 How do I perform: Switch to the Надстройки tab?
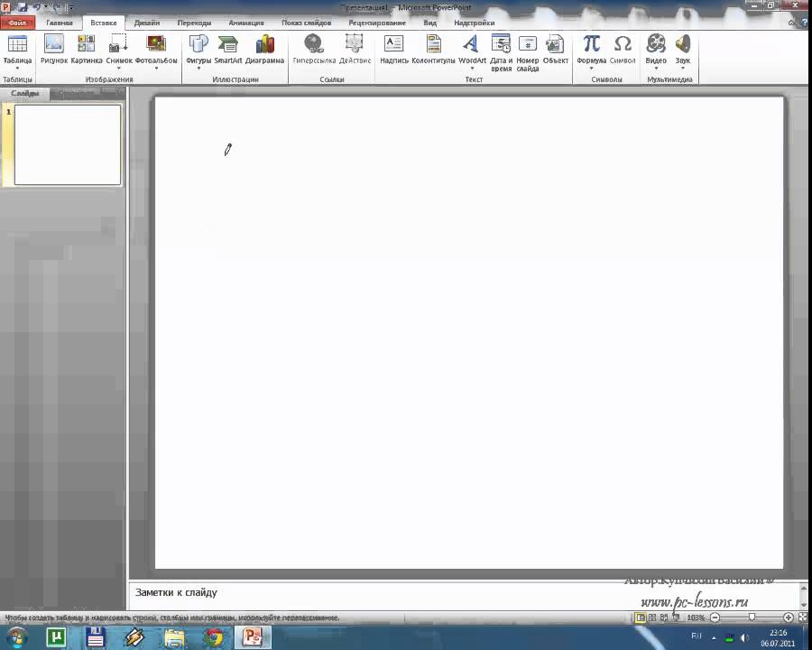(x=474, y=23)
